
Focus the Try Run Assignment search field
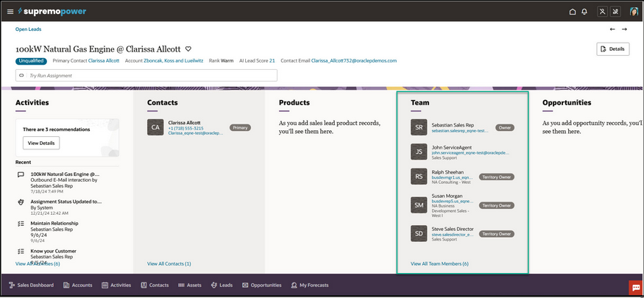pyautogui.click(x=146, y=76)
